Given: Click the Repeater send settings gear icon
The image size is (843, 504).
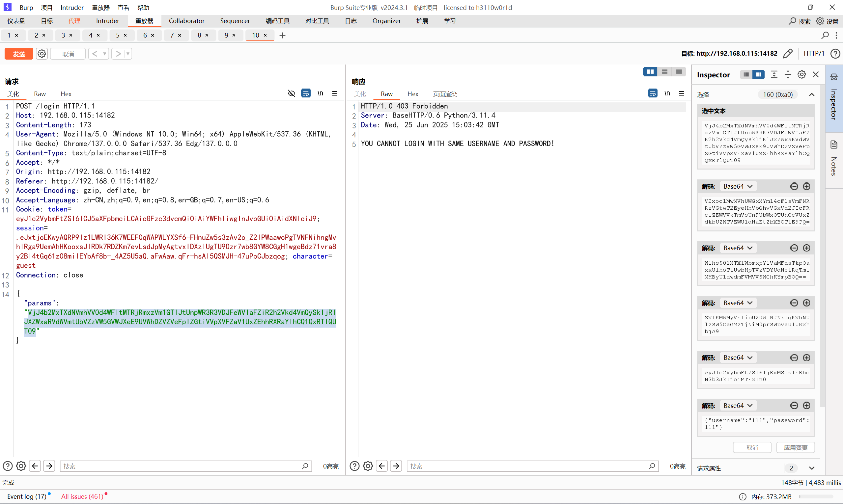Looking at the screenshot, I should click(42, 54).
